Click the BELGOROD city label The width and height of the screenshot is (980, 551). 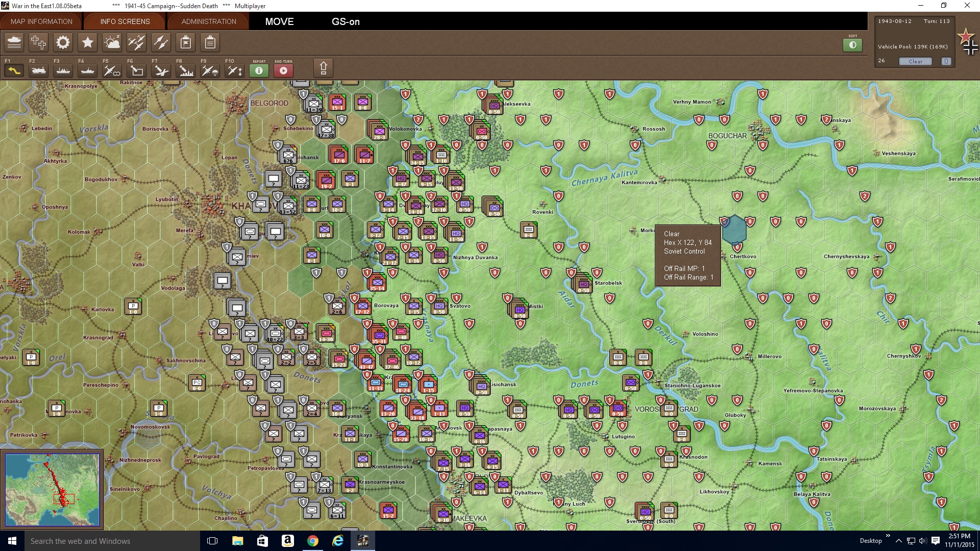click(x=269, y=103)
